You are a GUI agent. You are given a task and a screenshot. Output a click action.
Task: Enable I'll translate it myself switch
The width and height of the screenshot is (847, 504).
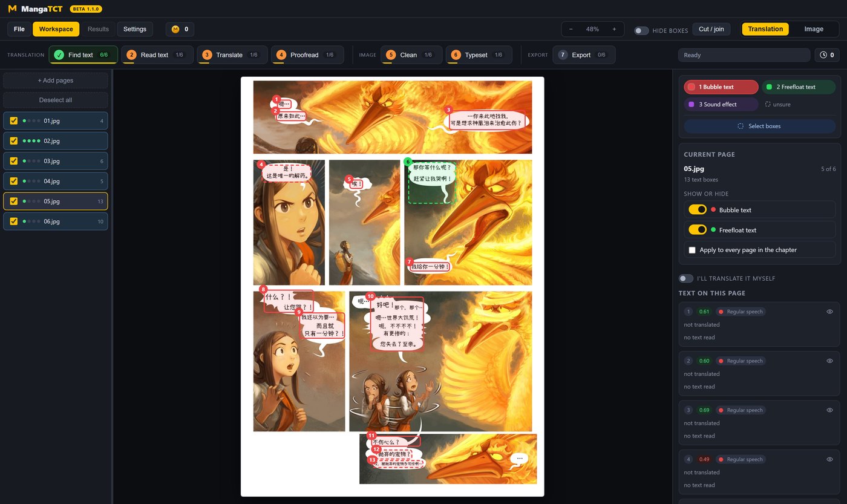pos(686,278)
